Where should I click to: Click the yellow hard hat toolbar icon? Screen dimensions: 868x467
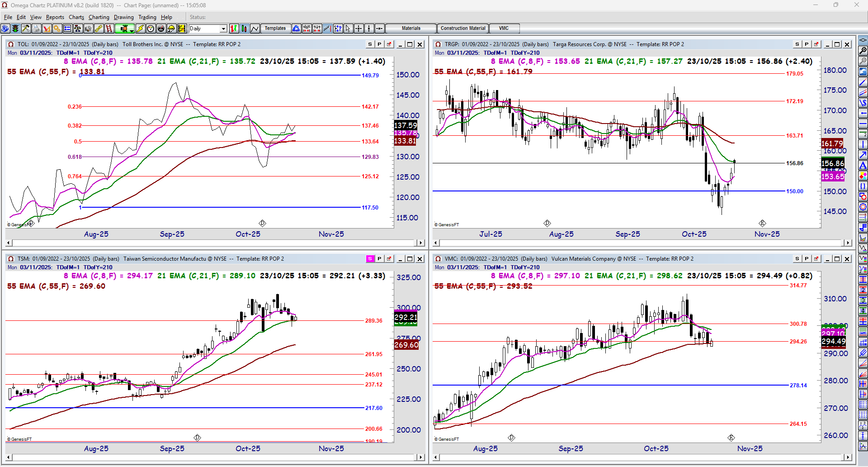(171, 29)
